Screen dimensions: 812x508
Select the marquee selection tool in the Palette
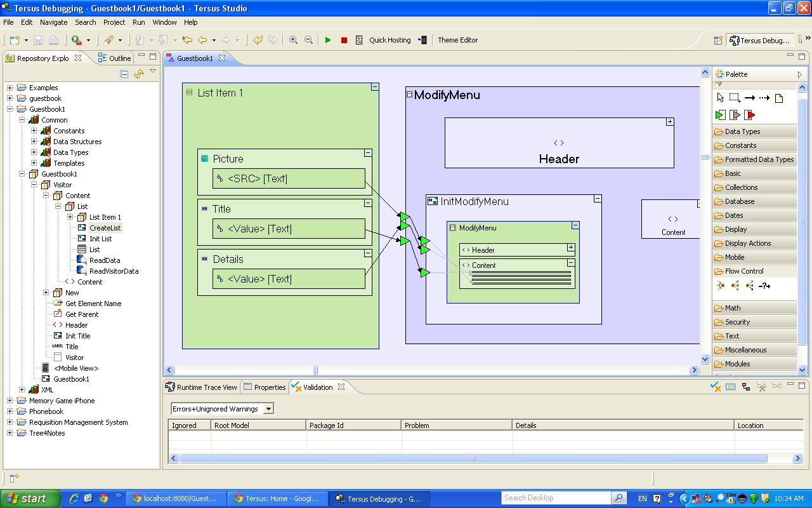[x=735, y=98]
